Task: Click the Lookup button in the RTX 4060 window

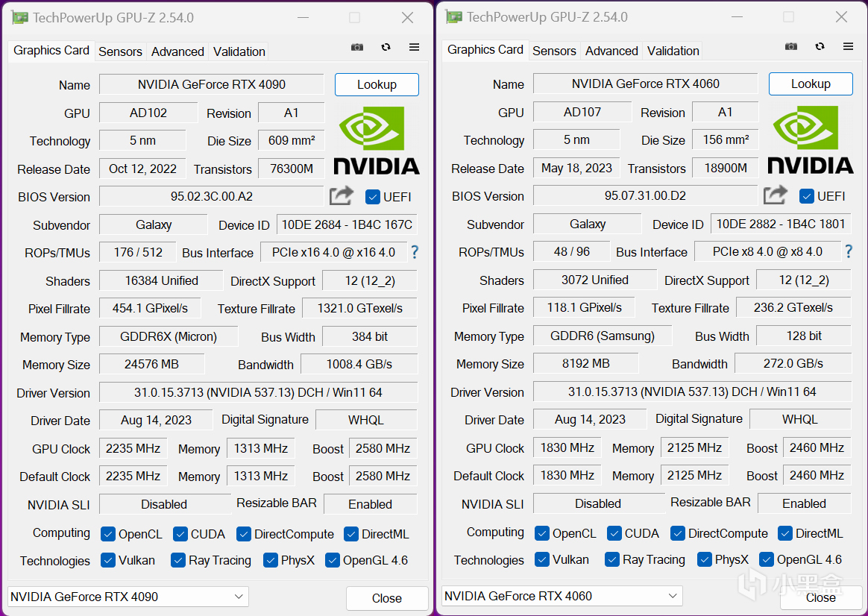Action: click(811, 84)
